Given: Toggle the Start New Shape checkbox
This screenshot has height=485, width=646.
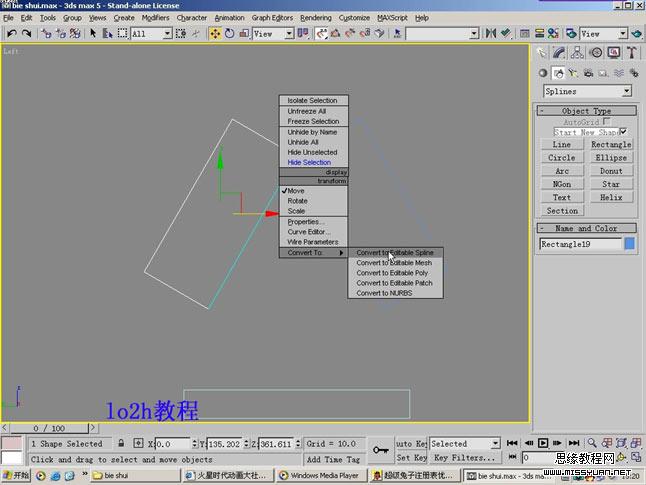Looking at the screenshot, I should (x=624, y=132).
